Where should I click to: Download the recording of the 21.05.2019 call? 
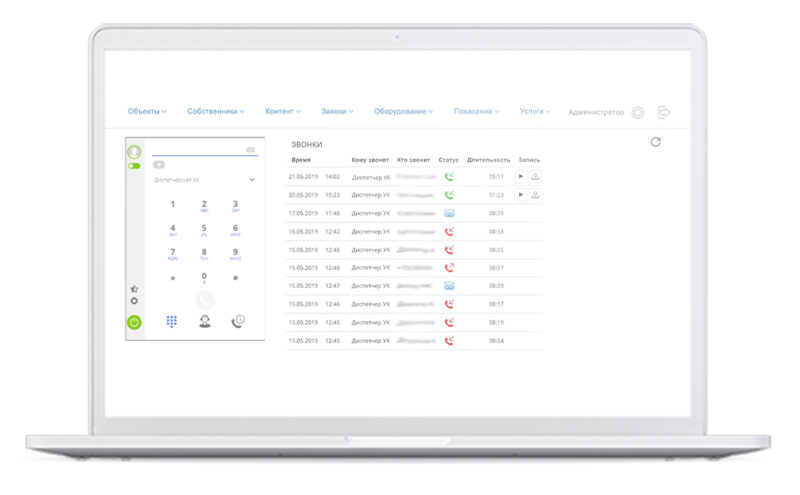click(535, 177)
